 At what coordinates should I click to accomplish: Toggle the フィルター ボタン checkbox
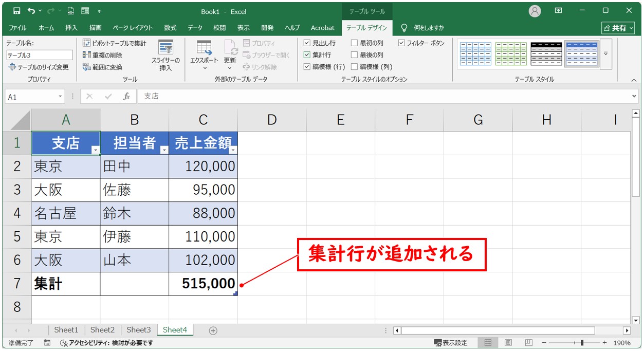click(401, 43)
